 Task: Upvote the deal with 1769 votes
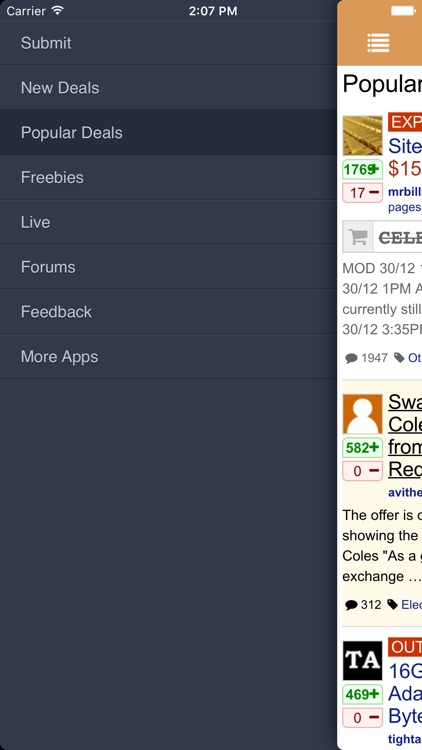(362, 169)
